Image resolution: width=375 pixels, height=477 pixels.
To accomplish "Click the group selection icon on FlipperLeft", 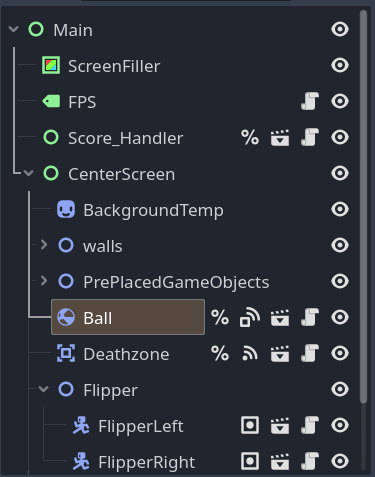I will coord(250,426).
